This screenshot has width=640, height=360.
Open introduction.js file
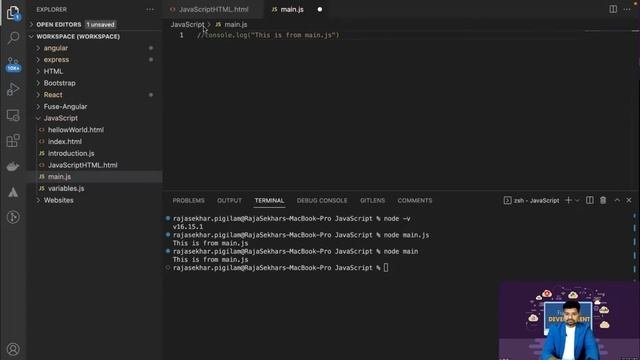pyautogui.click(x=71, y=153)
